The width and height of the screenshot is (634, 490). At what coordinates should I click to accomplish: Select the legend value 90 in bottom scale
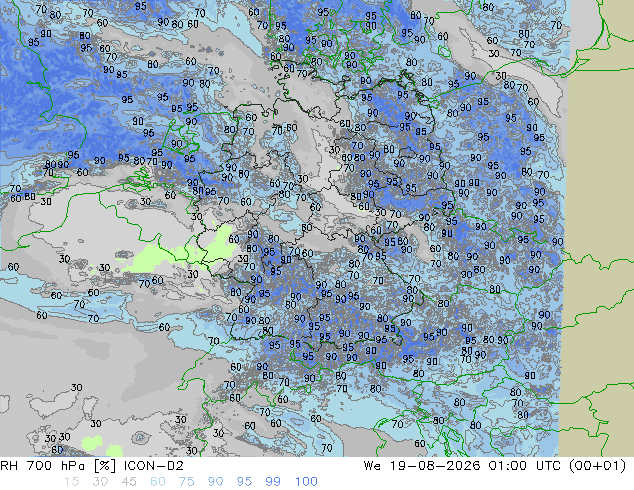[x=215, y=482]
